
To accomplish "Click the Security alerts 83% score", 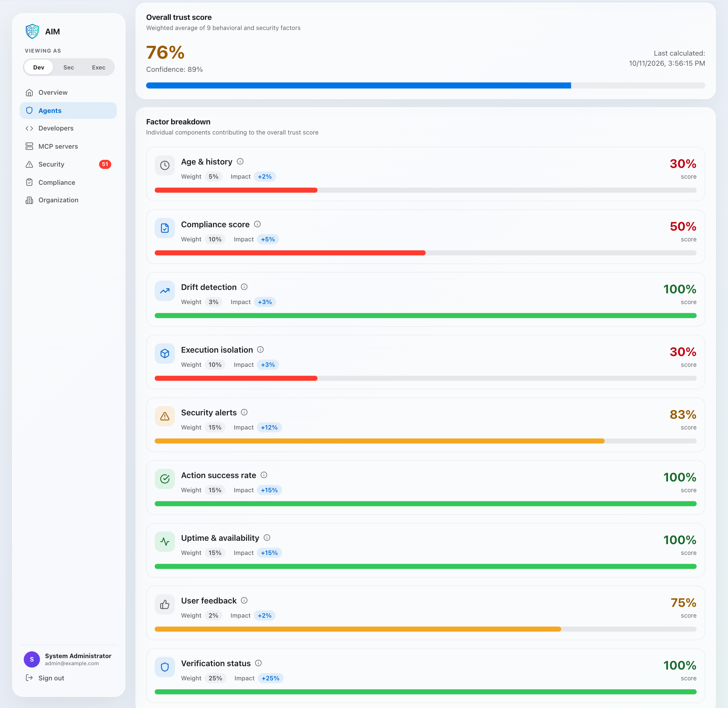I will 683,415.
